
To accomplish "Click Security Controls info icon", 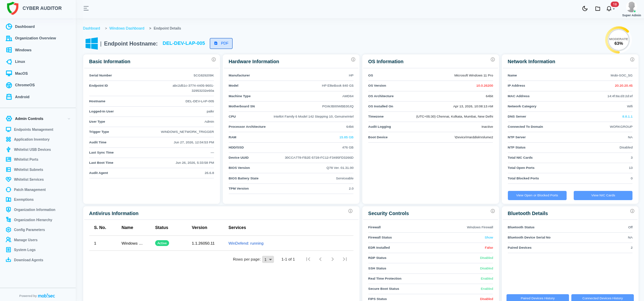I will [x=493, y=211].
